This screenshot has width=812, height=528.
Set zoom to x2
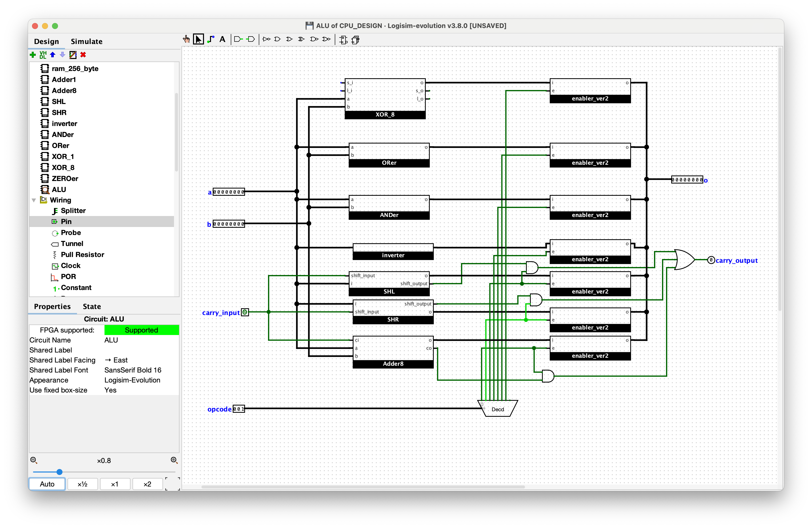(147, 484)
